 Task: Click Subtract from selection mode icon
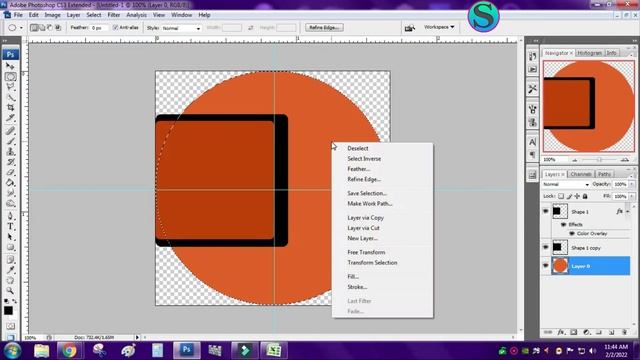[50, 28]
